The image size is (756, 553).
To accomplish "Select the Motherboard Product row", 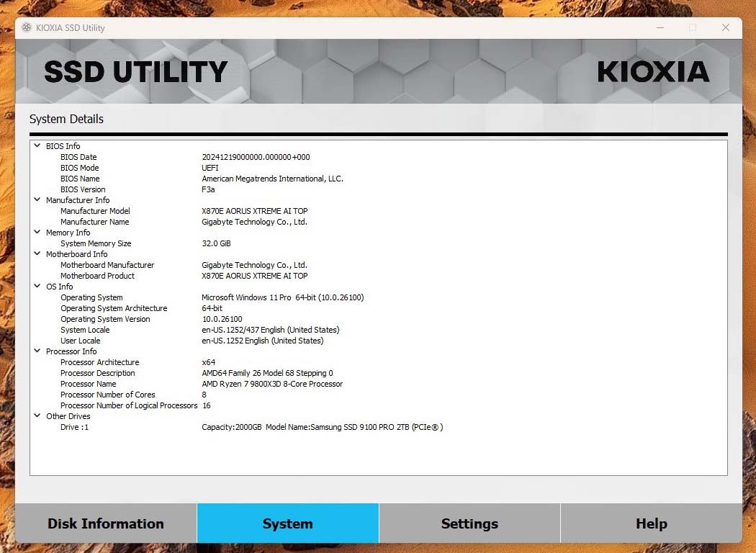I will click(x=379, y=276).
